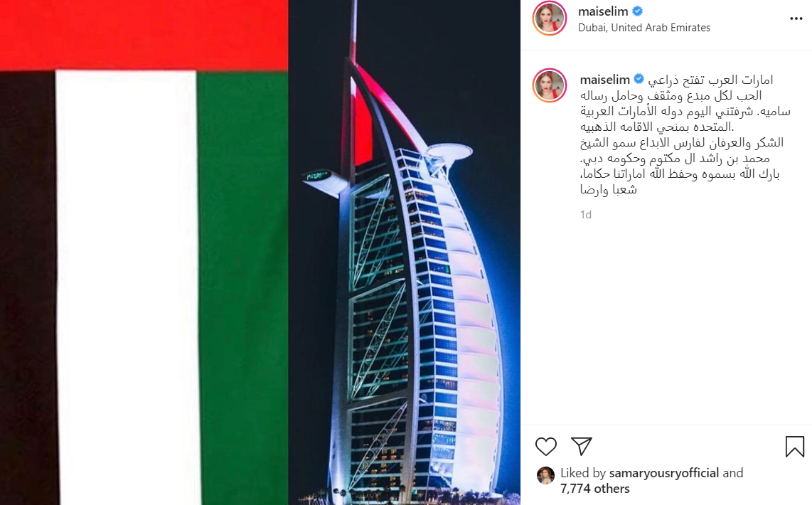The height and width of the screenshot is (505, 812).
Task: Share the post via paper plane icon
Action: point(582,446)
